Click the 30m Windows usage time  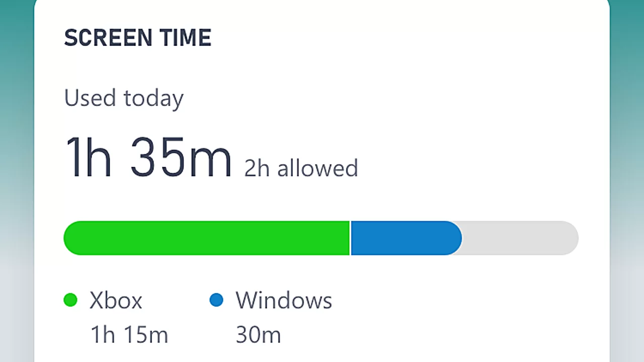coord(258,335)
